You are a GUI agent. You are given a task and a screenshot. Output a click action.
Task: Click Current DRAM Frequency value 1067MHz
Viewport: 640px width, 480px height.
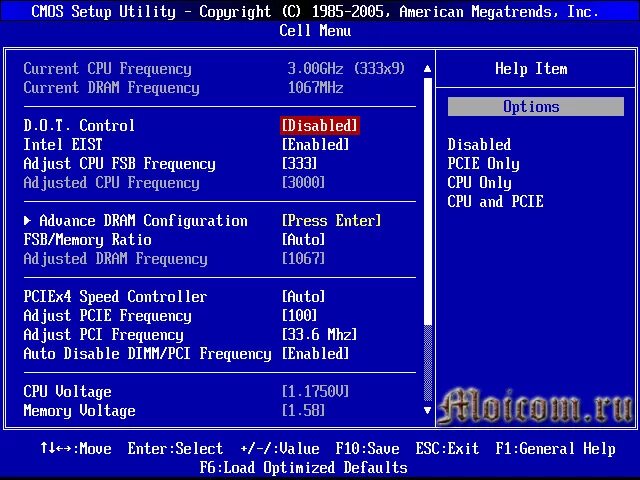316,88
